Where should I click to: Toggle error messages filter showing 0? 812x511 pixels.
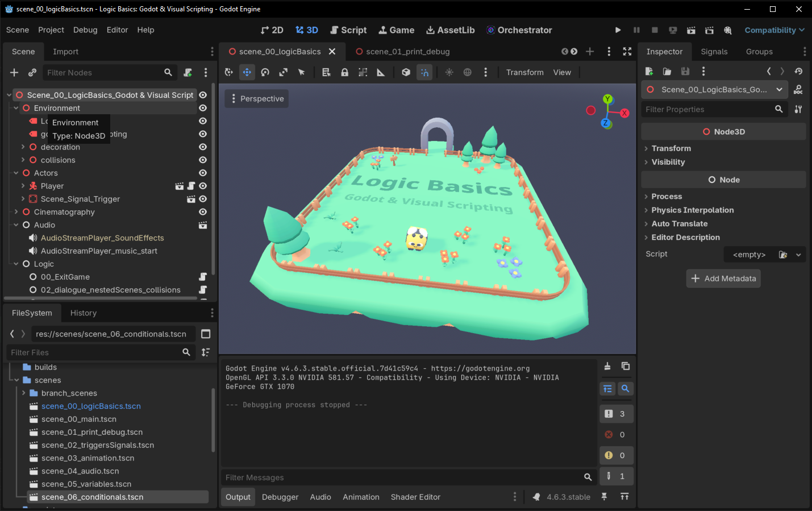click(x=616, y=435)
